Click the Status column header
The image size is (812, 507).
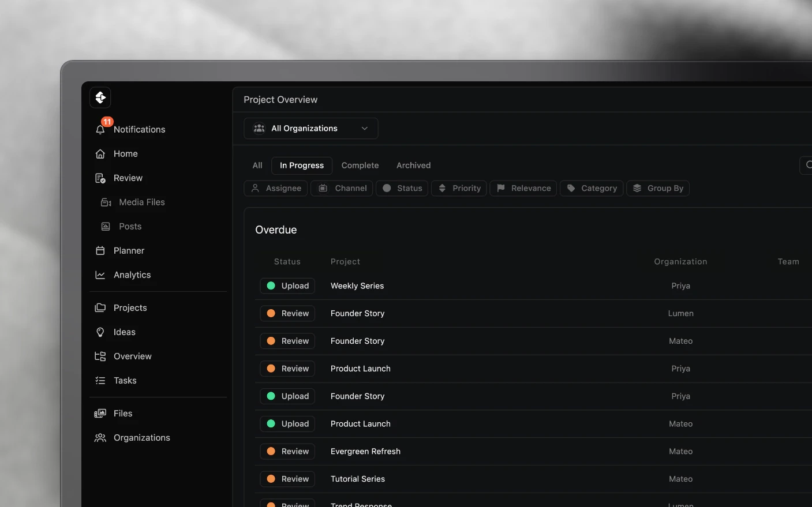point(287,262)
